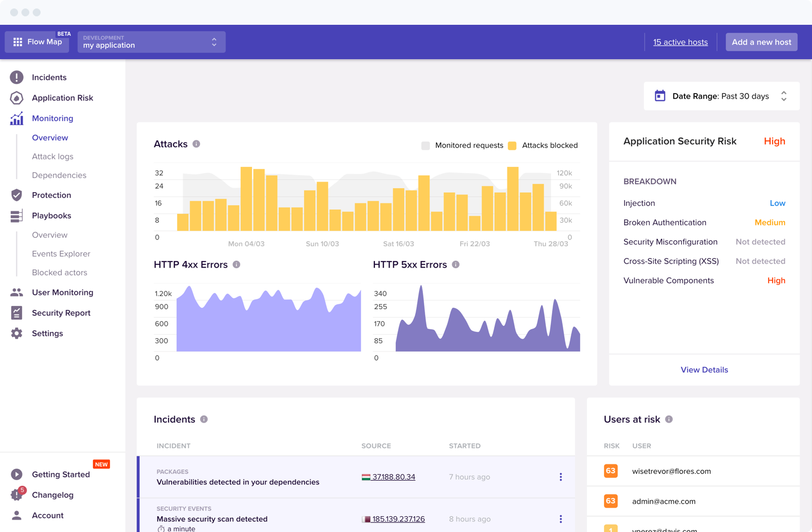Screen dimensions: 812x532
Task: Toggle Attacks blocked legend series
Action: point(512,146)
